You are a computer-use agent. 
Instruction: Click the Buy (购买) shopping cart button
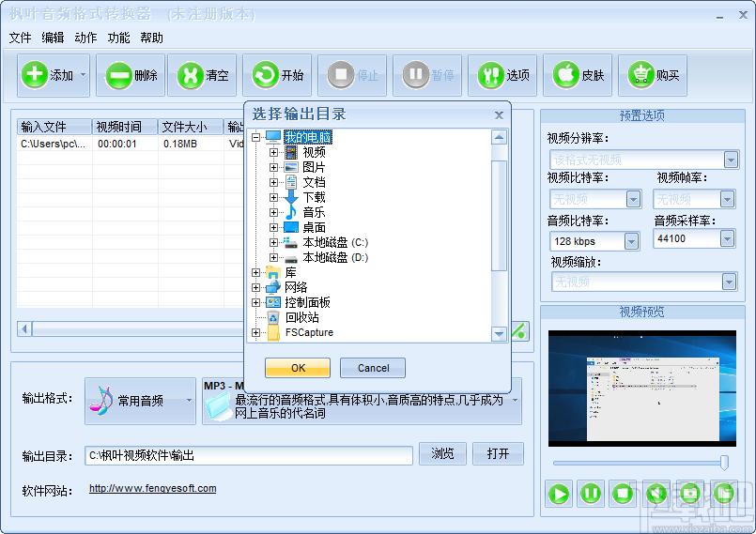click(x=654, y=75)
